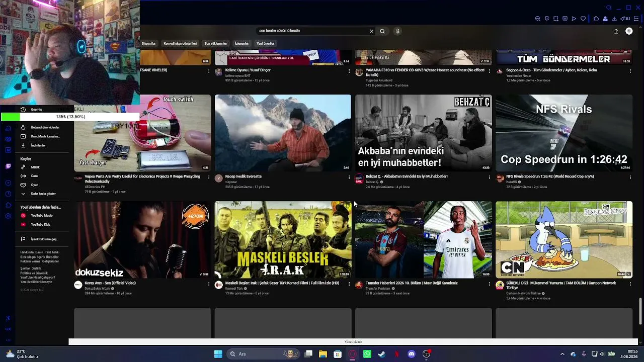644x362 pixels.
Task: Open settings gear in browser sidebar
Action: (8, 216)
